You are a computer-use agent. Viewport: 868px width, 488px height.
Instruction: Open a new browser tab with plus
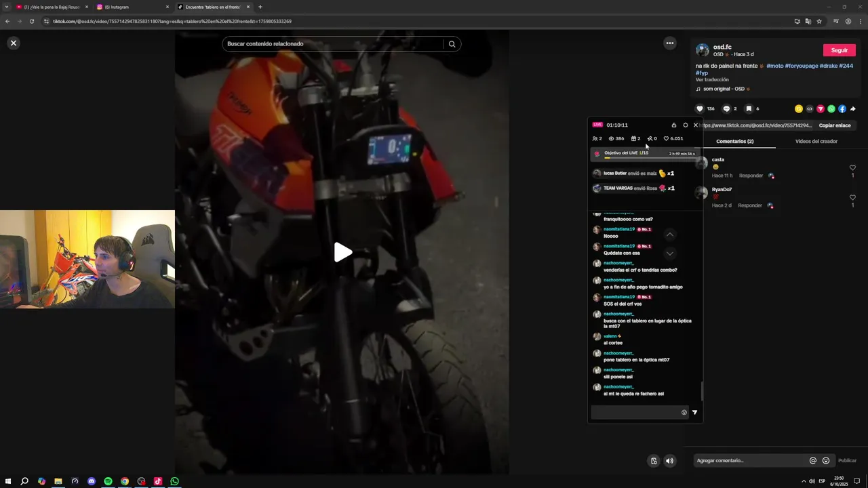260,7
